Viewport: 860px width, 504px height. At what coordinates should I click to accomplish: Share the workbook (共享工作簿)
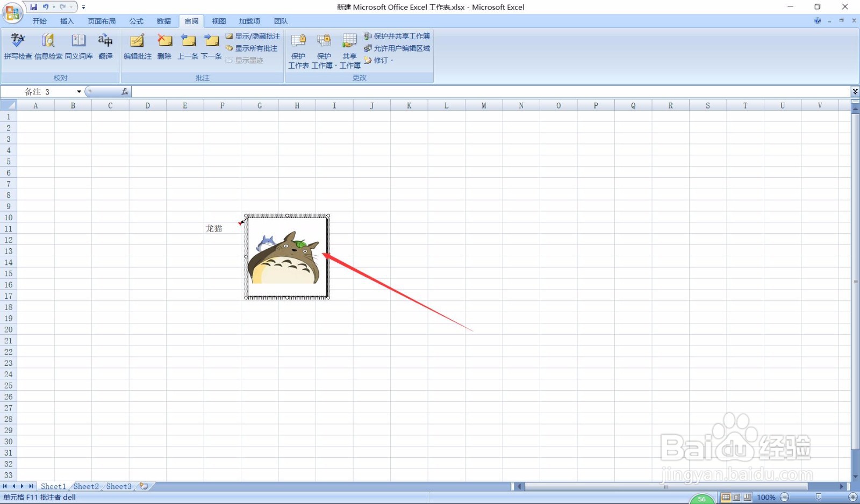(x=350, y=51)
